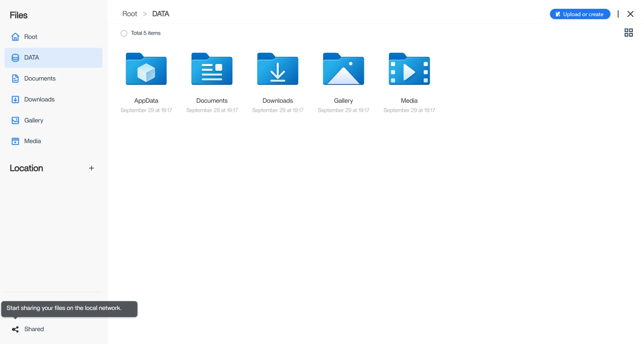Viewport: 644px width, 344px height.
Task: Switch view with the grid layout icon
Action: pos(629,33)
